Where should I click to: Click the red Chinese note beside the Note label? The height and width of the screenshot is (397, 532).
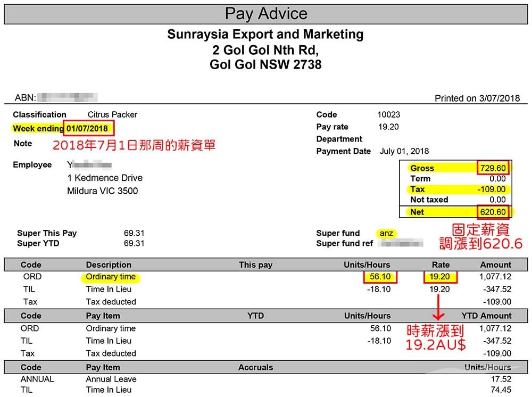click(x=134, y=145)
